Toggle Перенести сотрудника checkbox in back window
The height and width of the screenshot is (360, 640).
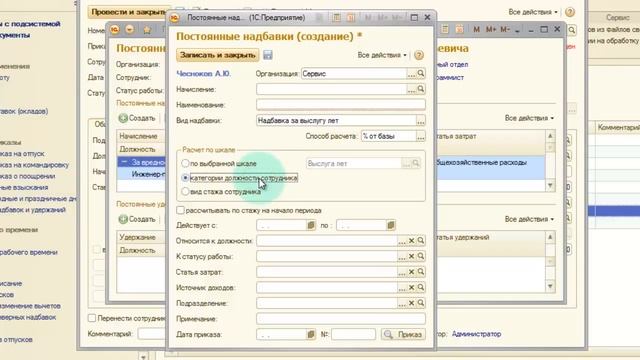[92, 318]
